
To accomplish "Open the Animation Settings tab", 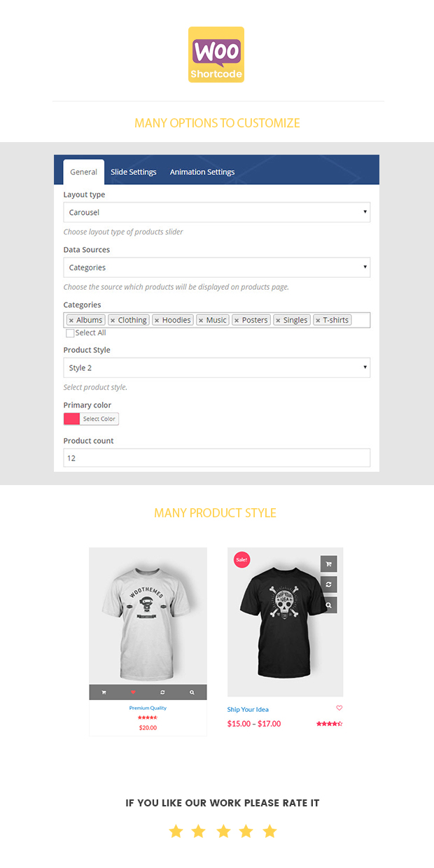I will pyautogui.click(x=202, y=172).
